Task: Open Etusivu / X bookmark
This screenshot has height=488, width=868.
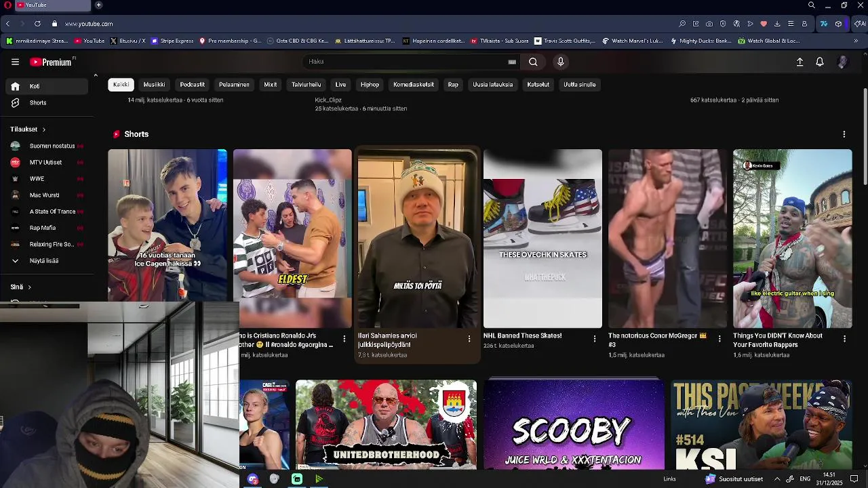Action: 127,41
